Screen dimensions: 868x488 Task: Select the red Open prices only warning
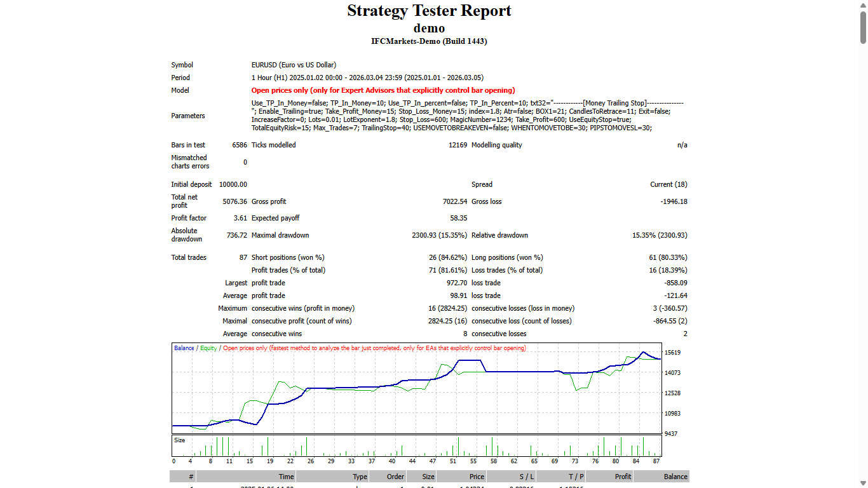[383, 90]
